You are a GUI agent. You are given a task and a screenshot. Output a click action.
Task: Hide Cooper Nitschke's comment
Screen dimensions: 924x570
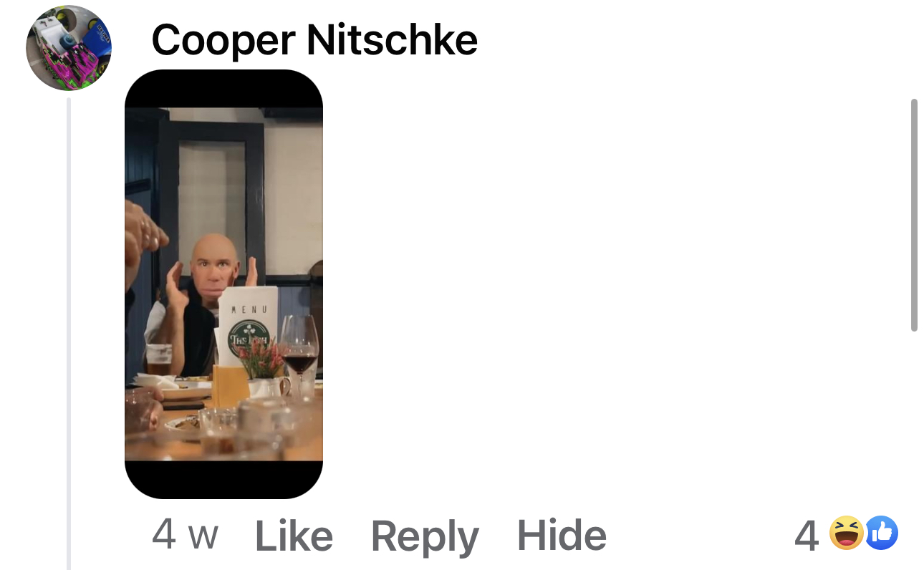point(562,536)
